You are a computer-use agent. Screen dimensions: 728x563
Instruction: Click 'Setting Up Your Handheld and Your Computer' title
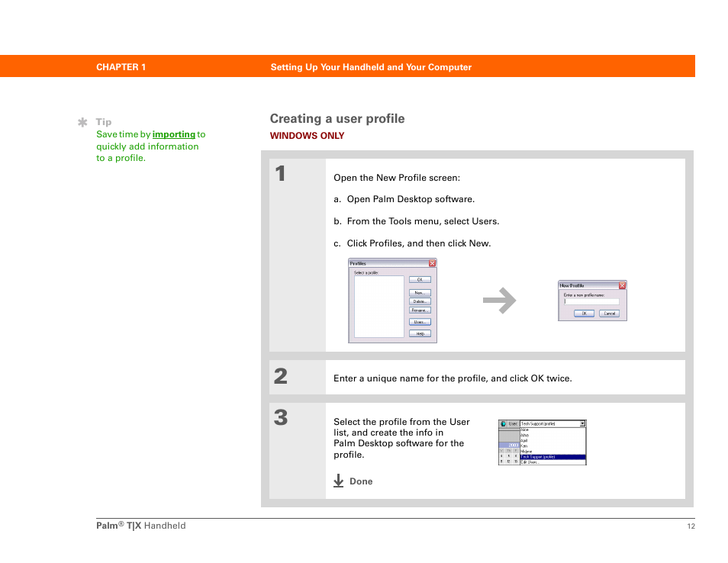371,67
